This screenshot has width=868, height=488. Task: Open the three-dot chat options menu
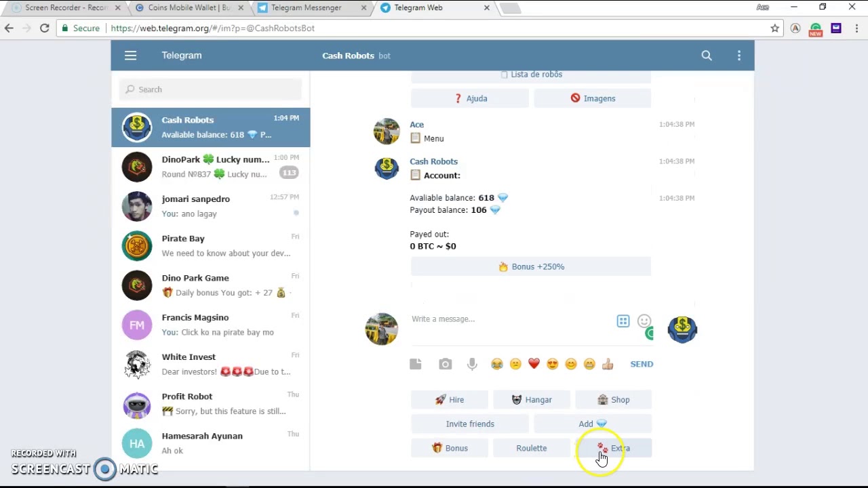click(x=739, y=56)
